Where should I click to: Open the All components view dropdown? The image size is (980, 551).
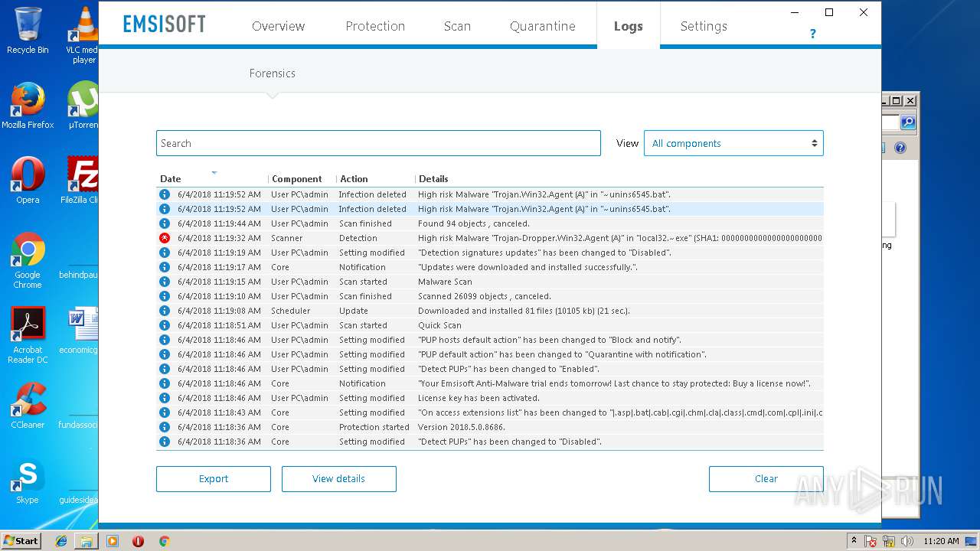click(733, 143)
